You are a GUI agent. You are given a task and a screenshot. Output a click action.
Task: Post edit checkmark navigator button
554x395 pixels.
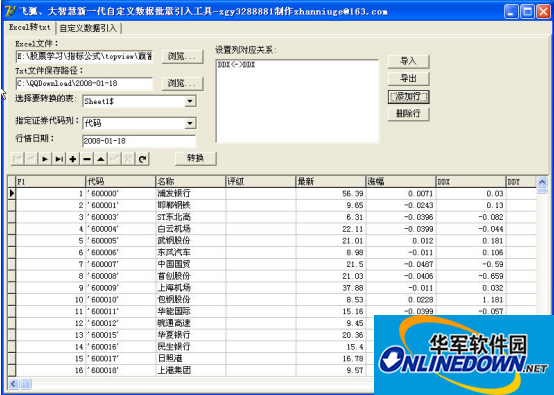(x=114, y=159)
